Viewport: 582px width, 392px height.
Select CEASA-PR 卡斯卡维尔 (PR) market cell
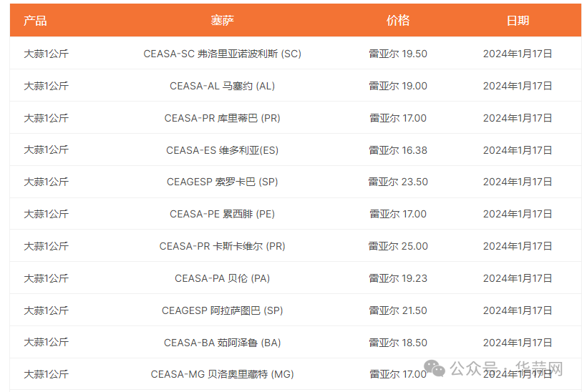click(223, 246)
